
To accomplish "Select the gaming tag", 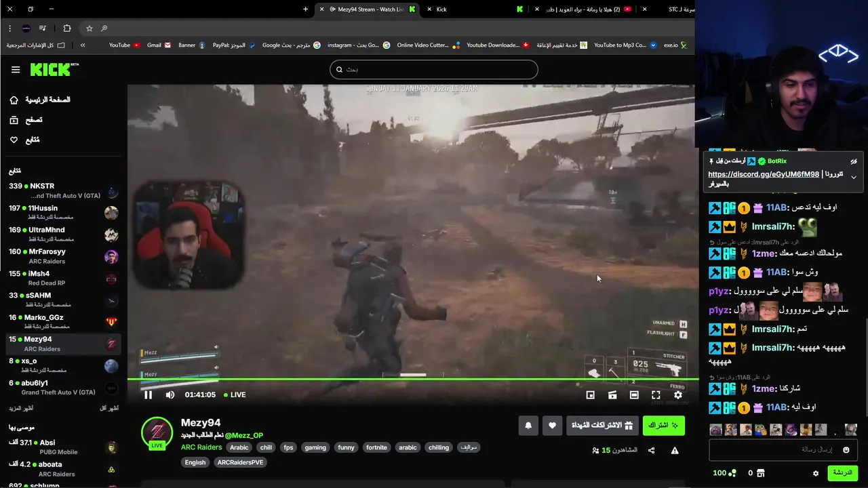I will [315, 447].
